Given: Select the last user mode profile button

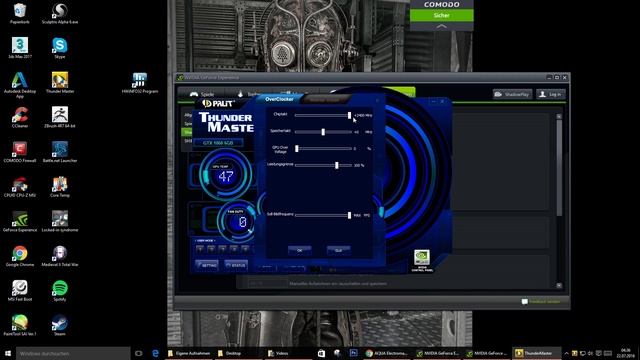Looking at the screenshot, I should click(245, 248).
